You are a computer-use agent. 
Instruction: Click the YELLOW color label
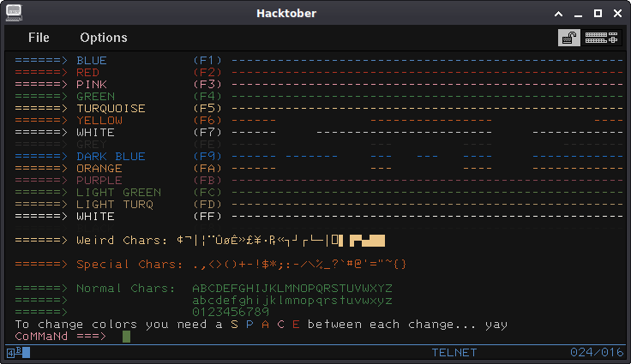[x=99, y=121]
